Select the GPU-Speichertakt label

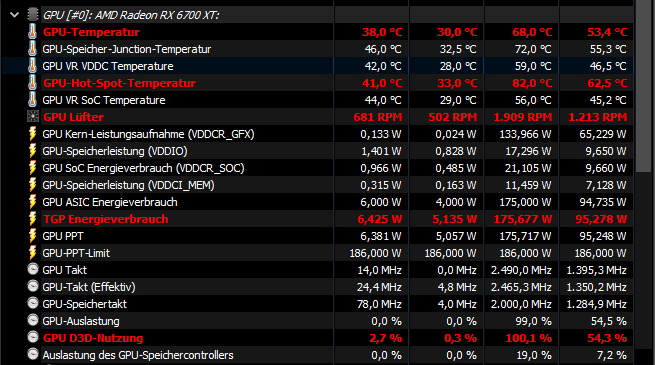point(84,304)
